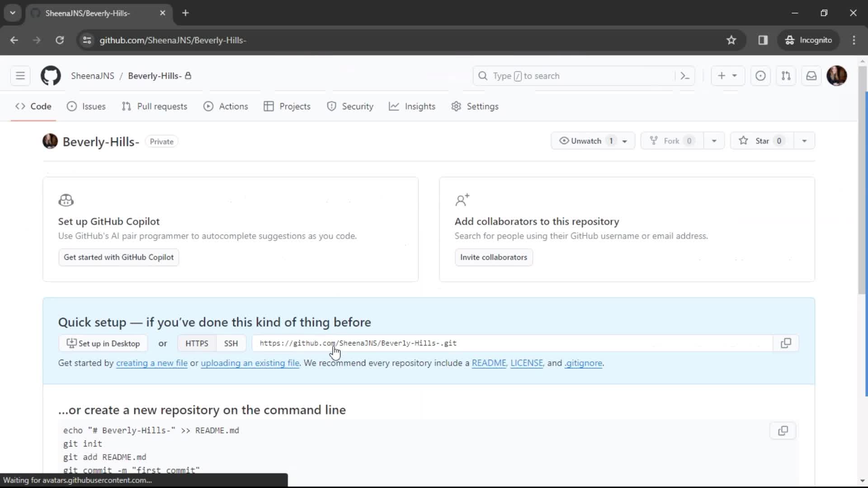Click the Security tab icon

pyautogui.click(x=331, y=106)
